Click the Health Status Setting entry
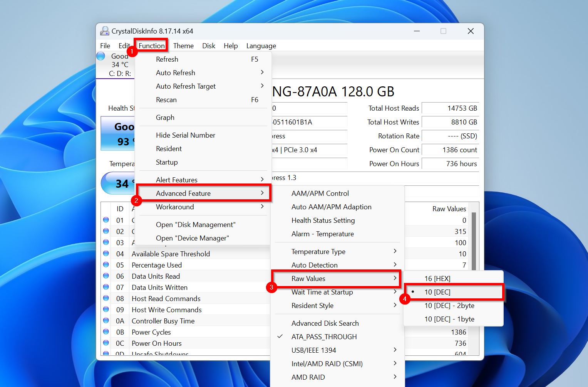588x387 pixels. 323,220
